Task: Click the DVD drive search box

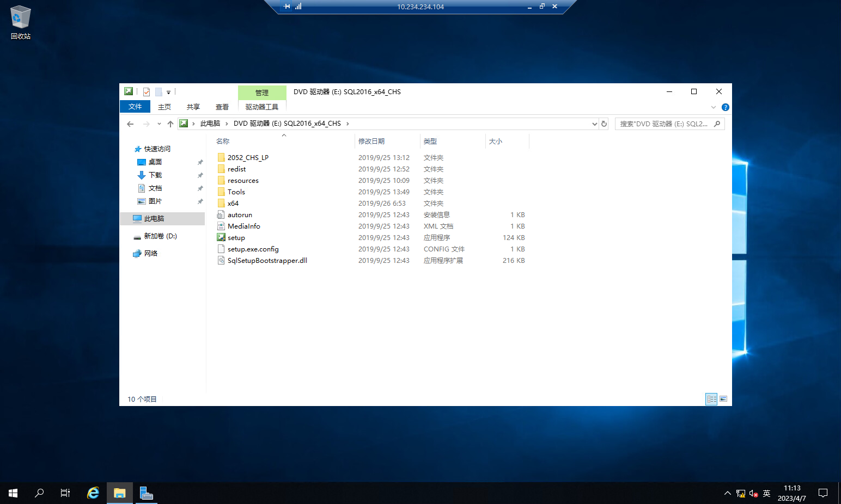Action: pos(665,124)
